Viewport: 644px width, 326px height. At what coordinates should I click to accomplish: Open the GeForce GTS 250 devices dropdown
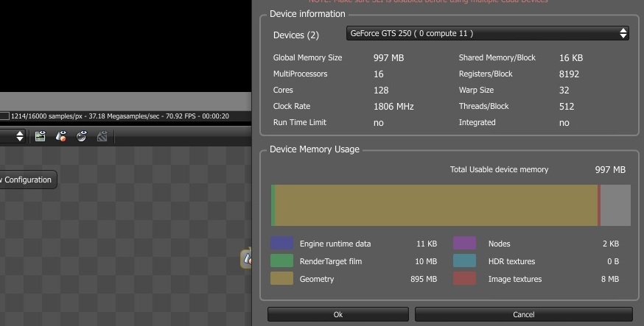tap(488, 33)
